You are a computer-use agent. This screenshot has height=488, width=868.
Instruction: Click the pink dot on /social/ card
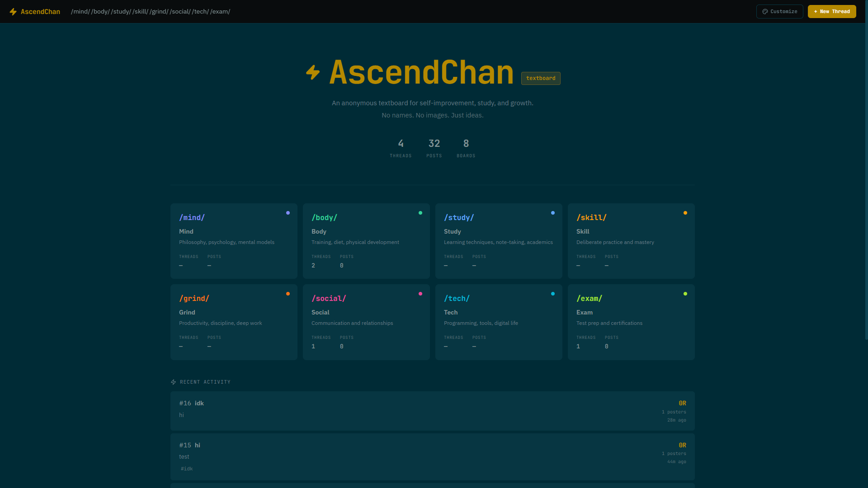[420, 294]
